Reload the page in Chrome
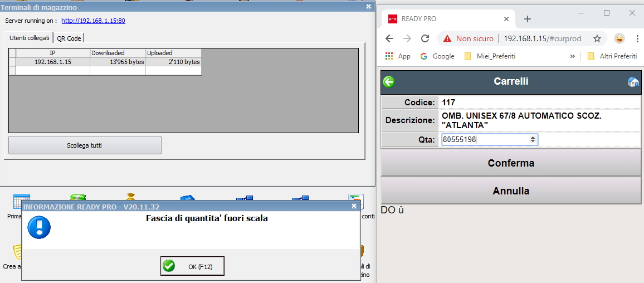644x283 pixels. tap(425, 38)
